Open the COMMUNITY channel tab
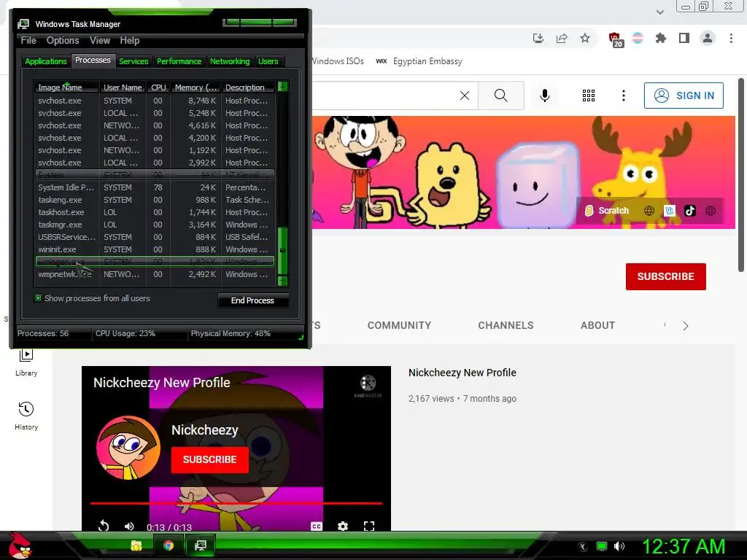747x560 pixels. [x=399, y=325]
